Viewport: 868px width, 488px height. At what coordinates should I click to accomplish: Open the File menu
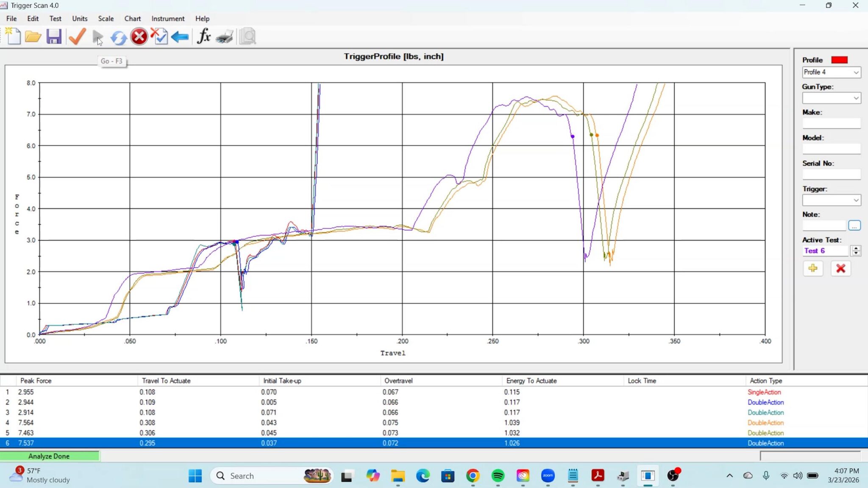[x=11, y=19]
